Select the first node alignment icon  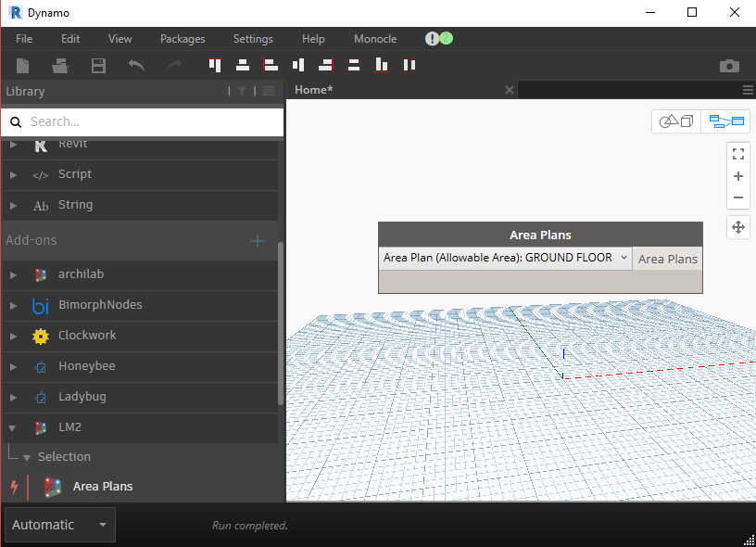[214, 65]
